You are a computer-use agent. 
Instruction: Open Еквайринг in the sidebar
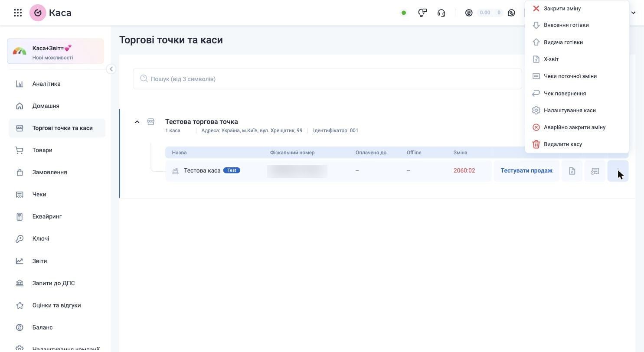coord(57,216)
